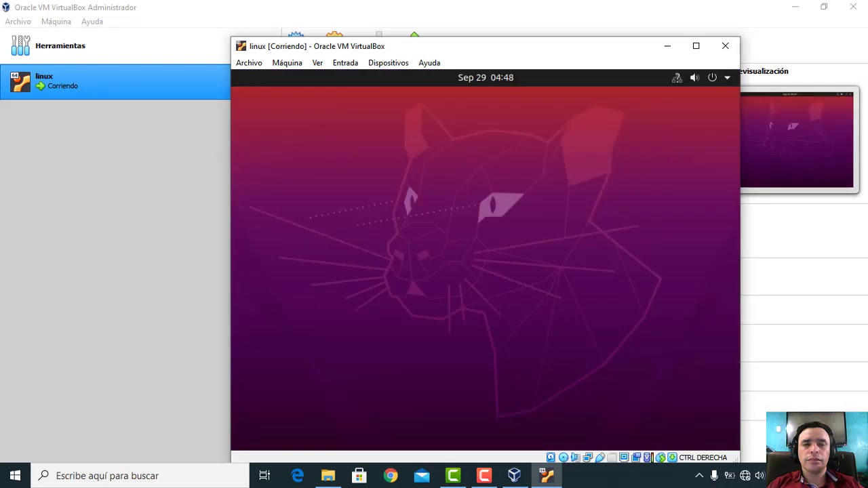The image size is (868, 488).
Task: Open the Mail app from the taskbar
Action: pyautogui.click(x=422, y=475)
